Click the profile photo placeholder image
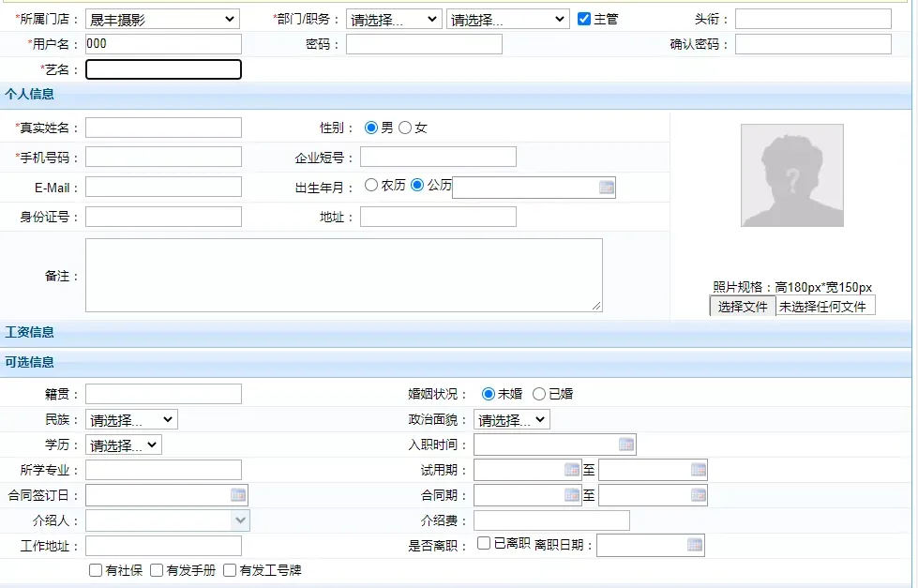 click(791, 175)
